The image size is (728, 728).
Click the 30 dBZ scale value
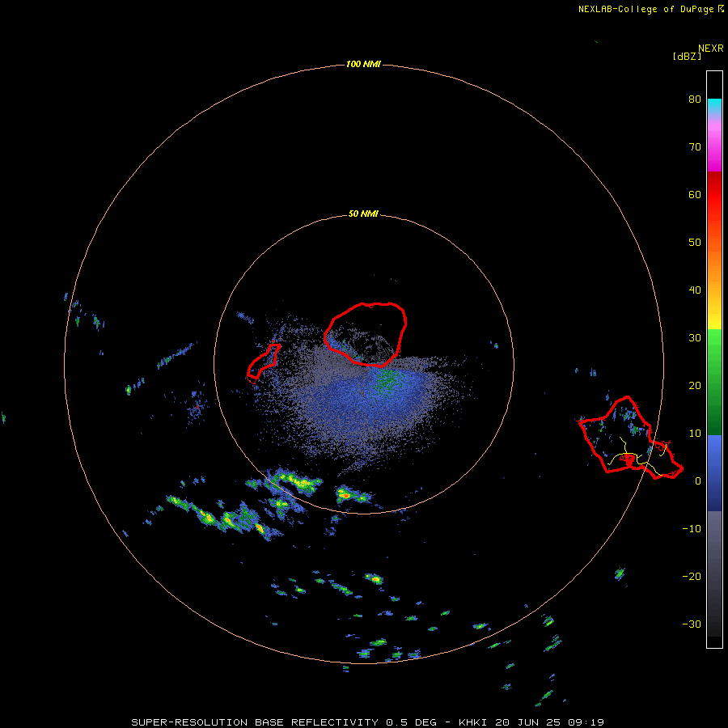pyautogui.click(x=695, y=337)
